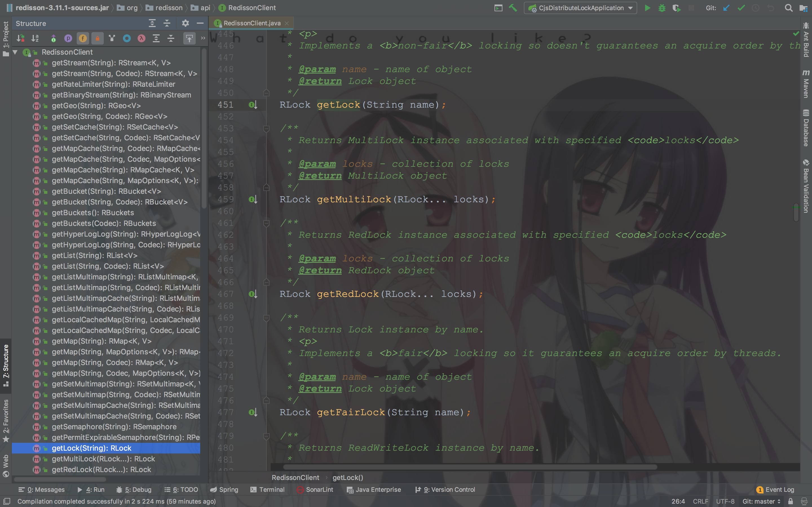Run CjsDistributeLockApplication with the green play icon
This screenshot has width=812, height=507.
pyautogui.click(x=648, y=8)
